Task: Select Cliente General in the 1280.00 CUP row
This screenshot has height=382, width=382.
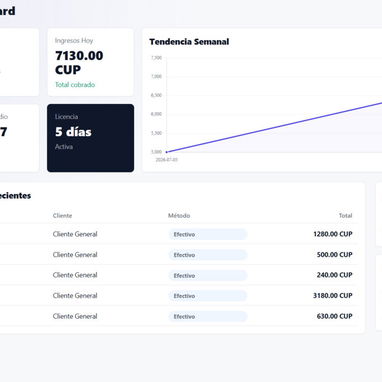Action: pos(75,234)
